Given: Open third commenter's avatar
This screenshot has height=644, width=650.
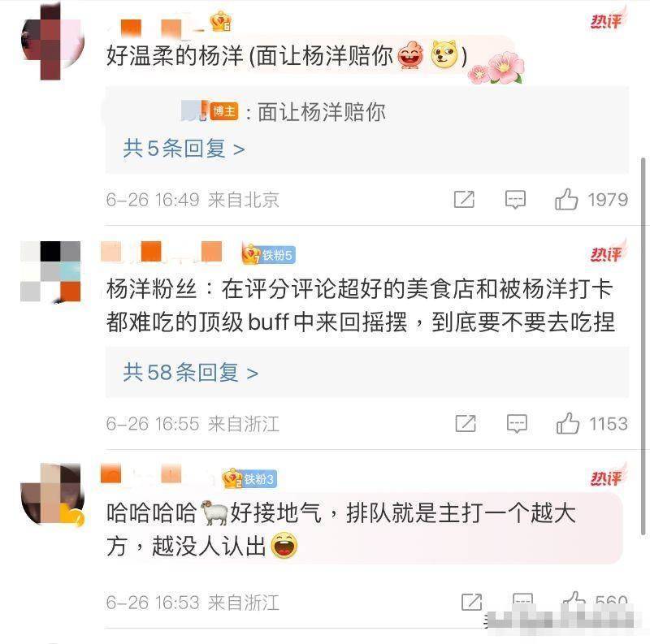Looking at the screenshot, I should [52, 495].
